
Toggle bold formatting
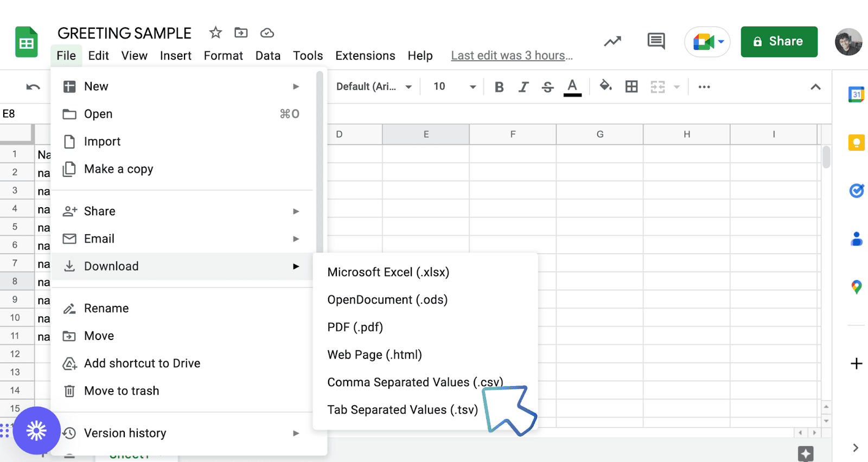499,87
